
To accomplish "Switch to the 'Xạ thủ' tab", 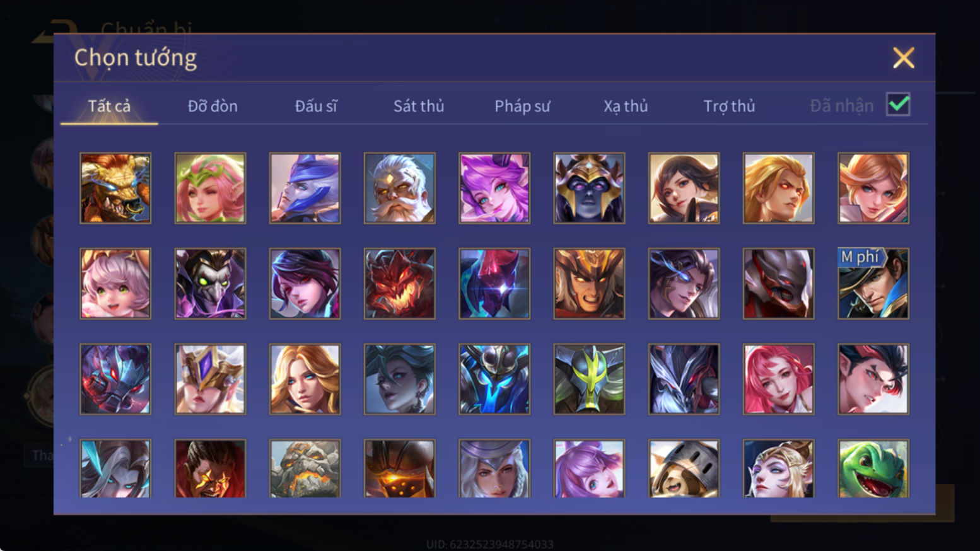I will (626, 106).
